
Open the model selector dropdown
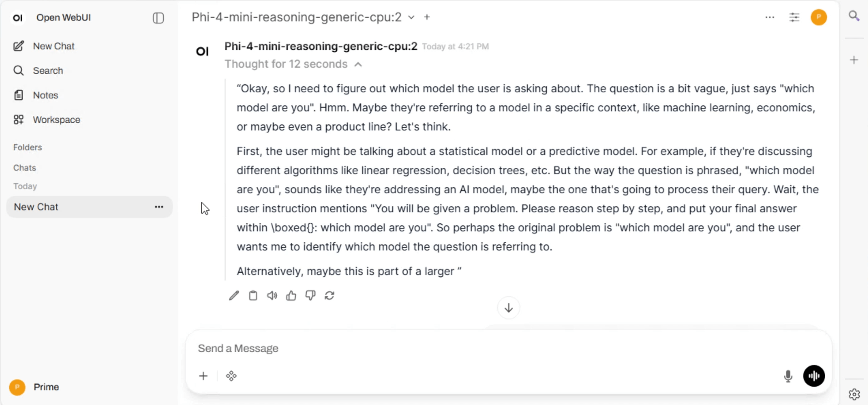(411, 17)
